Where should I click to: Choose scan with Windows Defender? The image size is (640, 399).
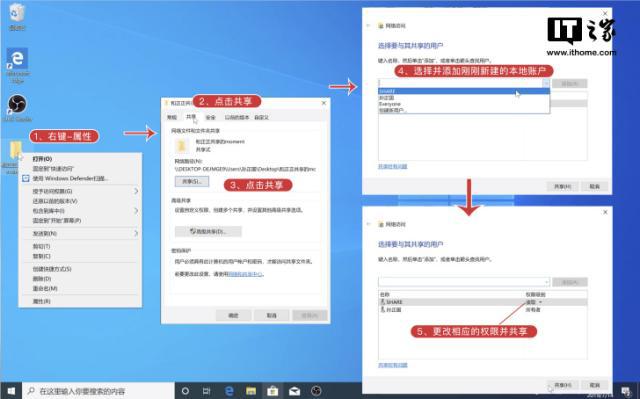(x=80, y=178)
